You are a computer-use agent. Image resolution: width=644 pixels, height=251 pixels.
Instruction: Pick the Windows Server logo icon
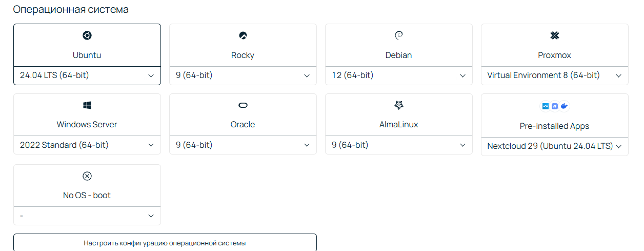tap(87, 105)
